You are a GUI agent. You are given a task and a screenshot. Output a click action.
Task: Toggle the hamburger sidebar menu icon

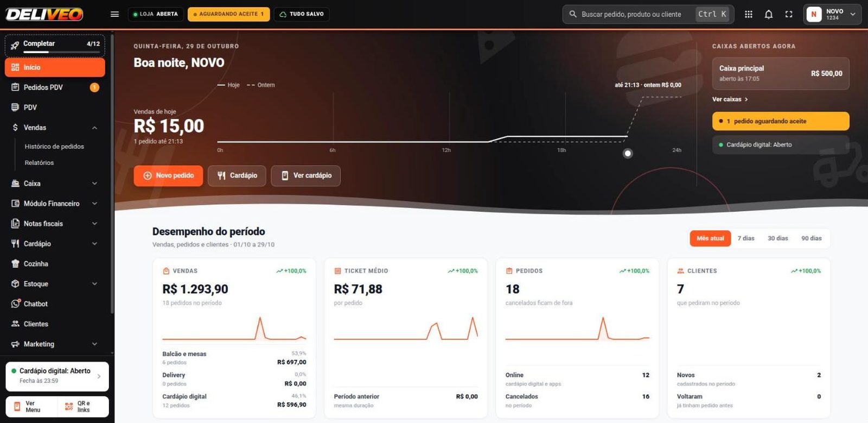point(114,14)
